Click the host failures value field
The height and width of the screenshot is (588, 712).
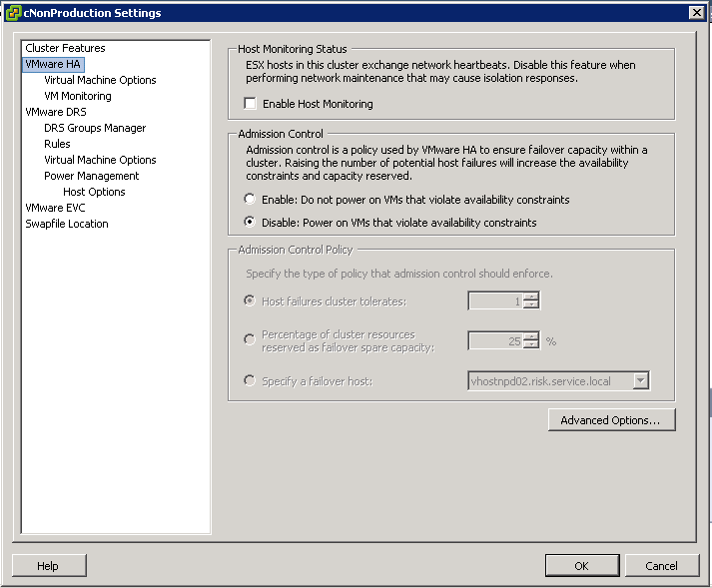(x=495, y=301)
